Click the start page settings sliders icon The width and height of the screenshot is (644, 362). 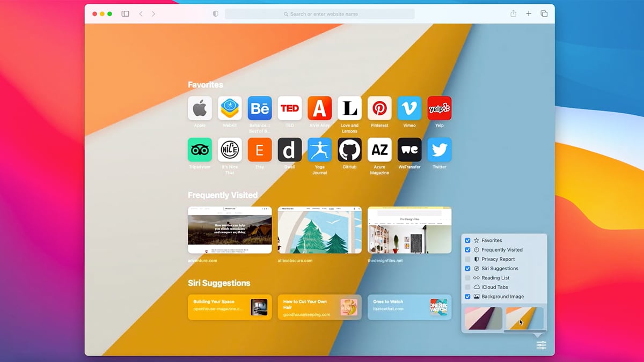tap(541, 345)
